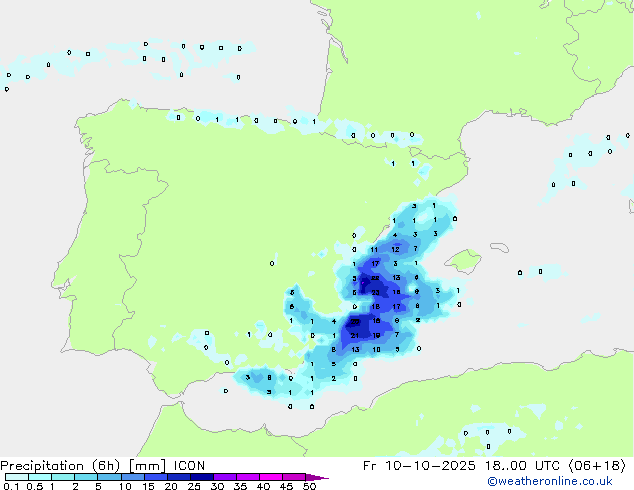The image size is (634, 490).
Task: Click the 5–10 mm legend color swatch
Action: point(109,477)
